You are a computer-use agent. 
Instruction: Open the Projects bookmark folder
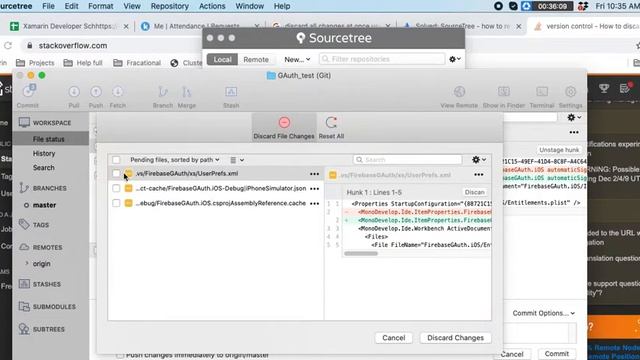[35, 62]
